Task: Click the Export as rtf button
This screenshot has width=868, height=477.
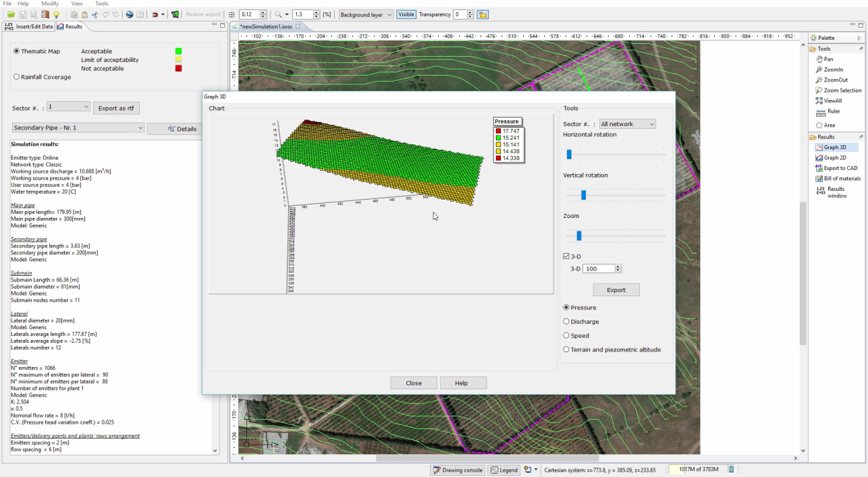Action: click(115, 108)
